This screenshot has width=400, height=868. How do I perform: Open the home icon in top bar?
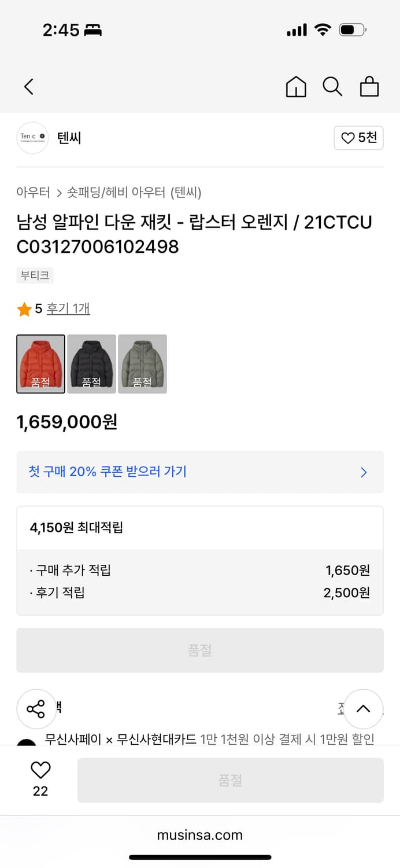[x=296, y=86]
